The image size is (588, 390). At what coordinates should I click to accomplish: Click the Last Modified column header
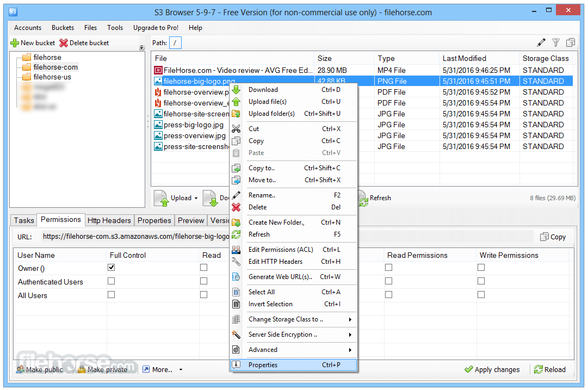(x=479, y=59)
